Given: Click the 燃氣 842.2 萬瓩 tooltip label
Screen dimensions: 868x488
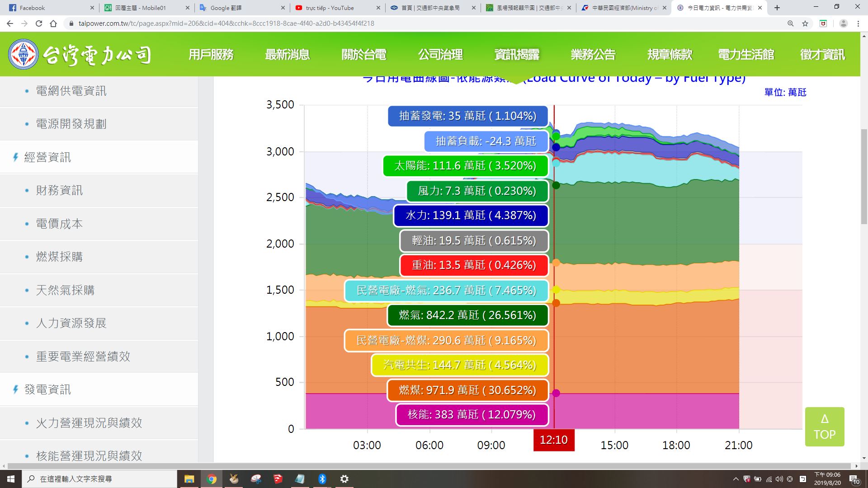Looking at the screenshot, I should (468, 315).
